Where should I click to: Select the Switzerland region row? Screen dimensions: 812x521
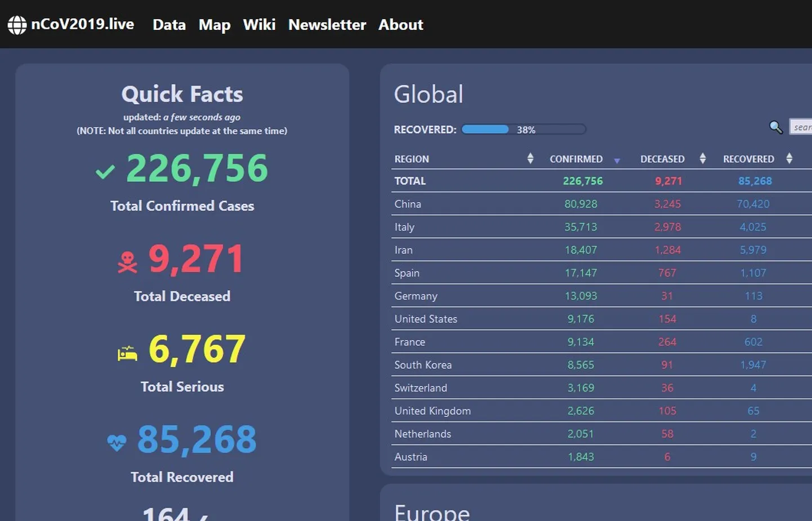click(601, 388)
